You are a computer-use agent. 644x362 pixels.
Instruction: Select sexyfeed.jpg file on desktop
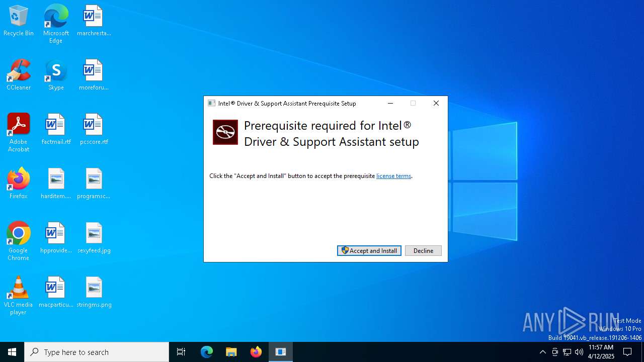(94, 238)
